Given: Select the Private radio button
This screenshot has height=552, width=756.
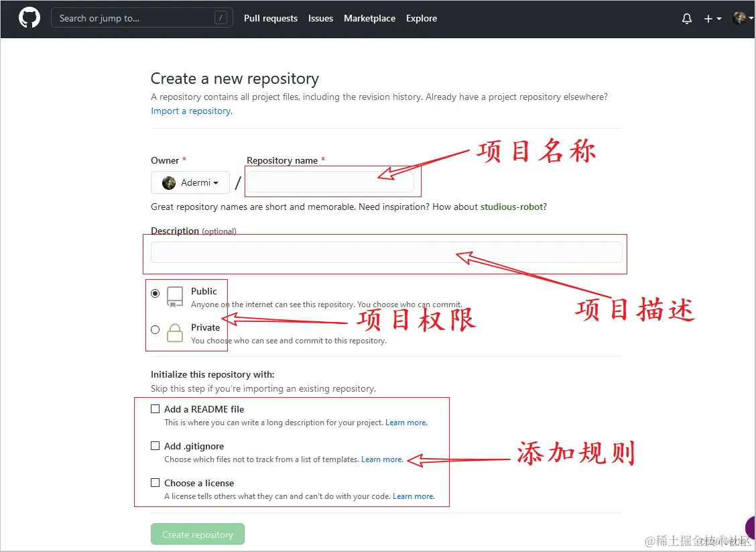Looking at the screenshot, I should 155,329.
